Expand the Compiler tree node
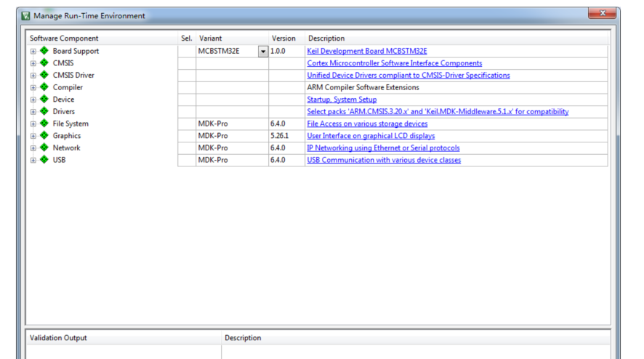 point(33,87)
